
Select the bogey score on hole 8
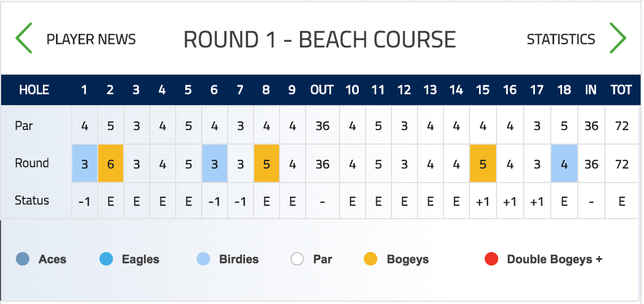click(x=267, y=163)
